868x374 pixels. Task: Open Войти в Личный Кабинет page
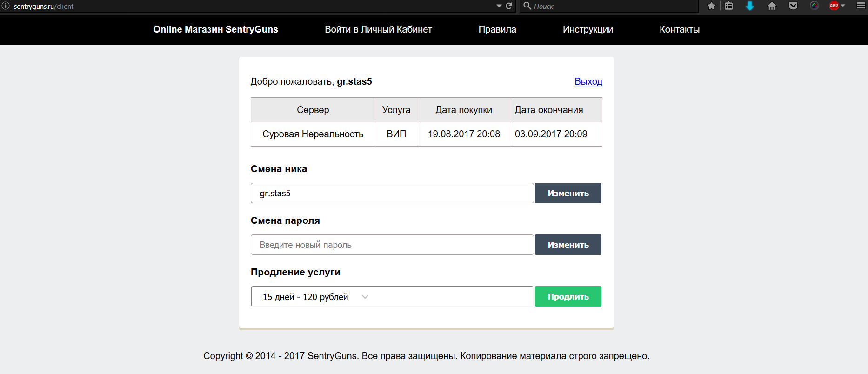(x=378, y=29)
